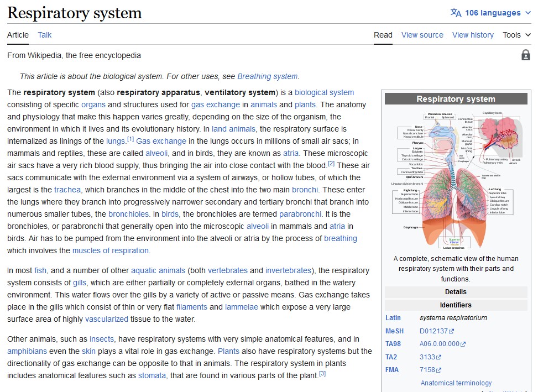Follow the trachea link in the text
Image resolution: width=538 pixels, height=392 pixels.
click(67, 190)
